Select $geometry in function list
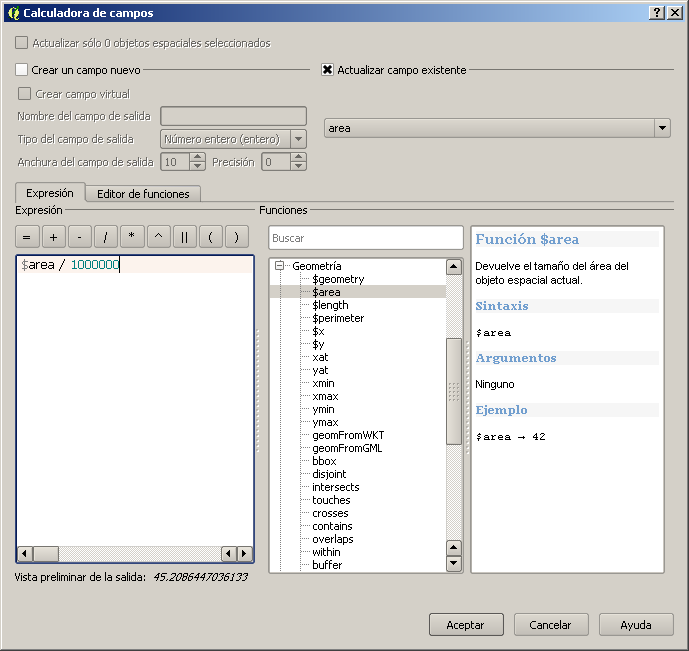 tap(338, 279)
